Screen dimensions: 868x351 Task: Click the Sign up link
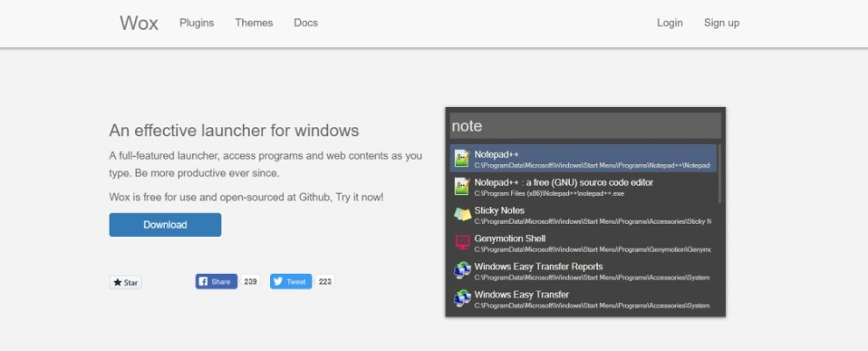722,23
